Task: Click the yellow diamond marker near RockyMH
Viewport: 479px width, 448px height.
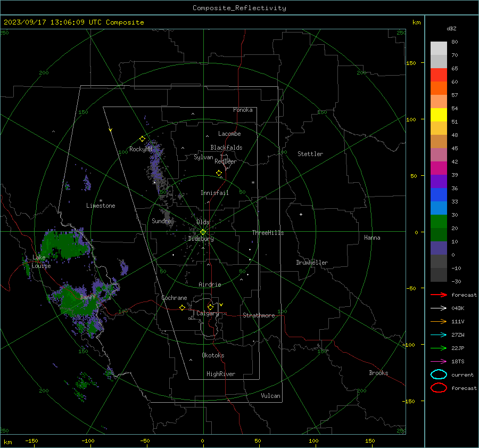Action: [x=142, y=139]
